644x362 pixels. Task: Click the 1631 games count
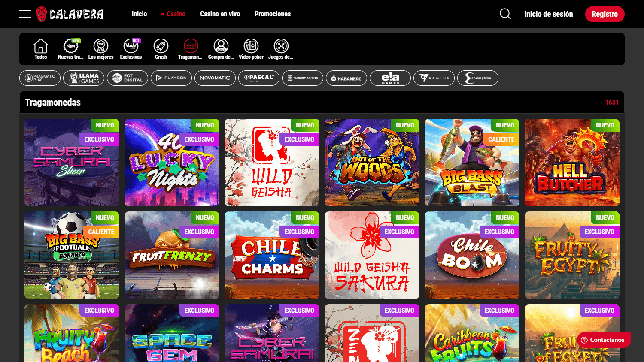point(612,103)
